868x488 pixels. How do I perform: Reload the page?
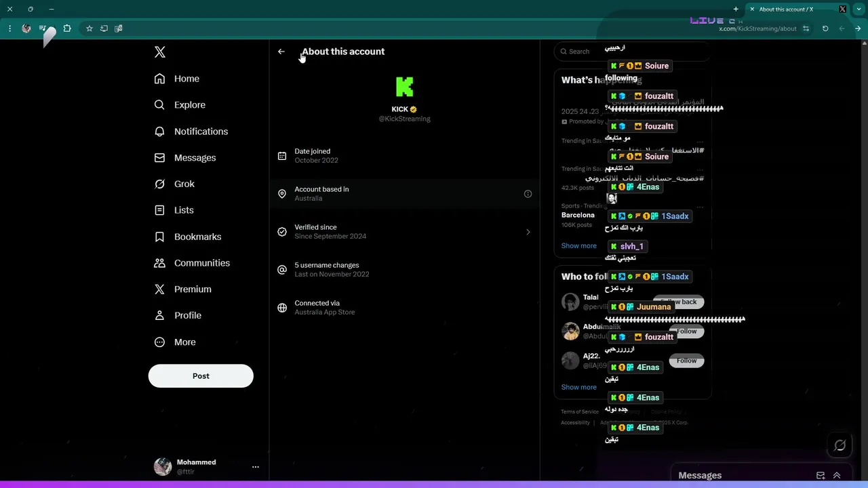tap(825, 28)
